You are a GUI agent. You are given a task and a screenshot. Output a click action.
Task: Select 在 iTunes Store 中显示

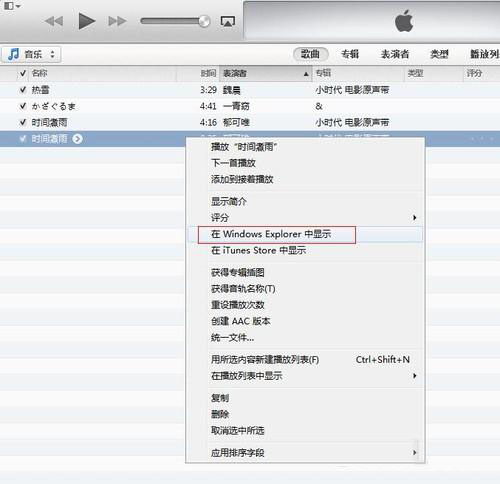305,250
